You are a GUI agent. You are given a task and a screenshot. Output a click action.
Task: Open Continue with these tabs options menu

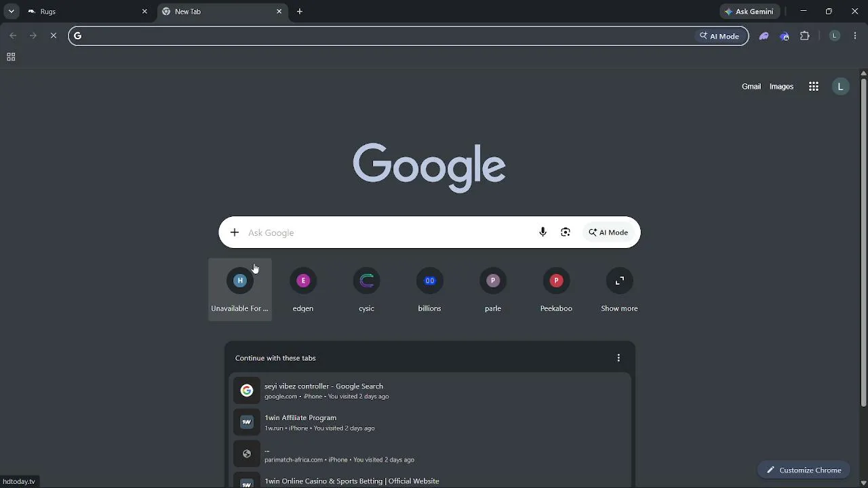(x=618, y=358)
